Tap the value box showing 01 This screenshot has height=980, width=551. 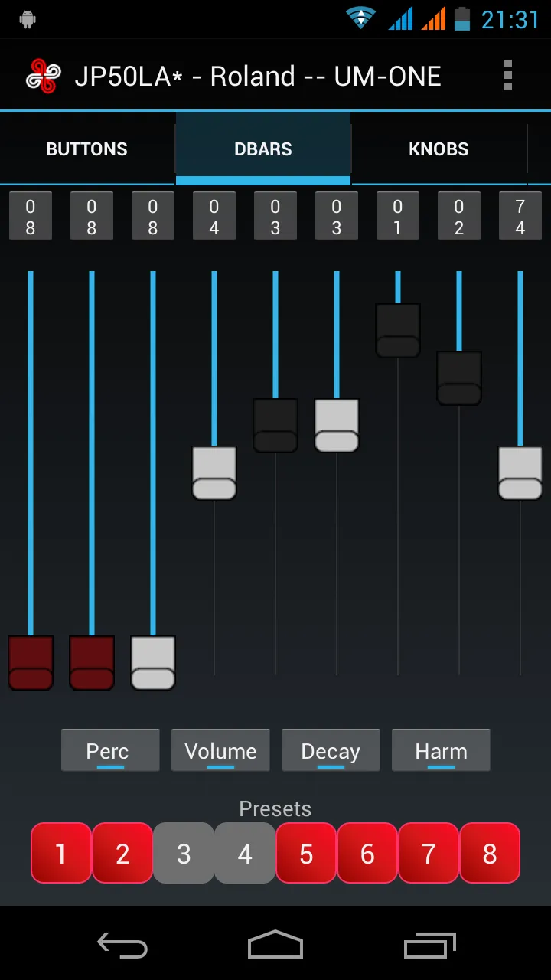(398, 217)
